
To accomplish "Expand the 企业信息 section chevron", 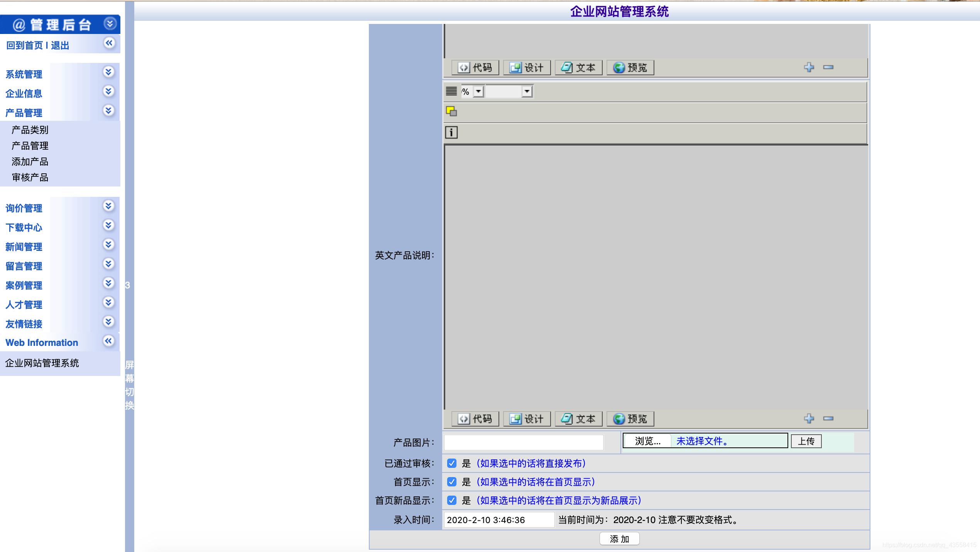I will click(109, 91).
